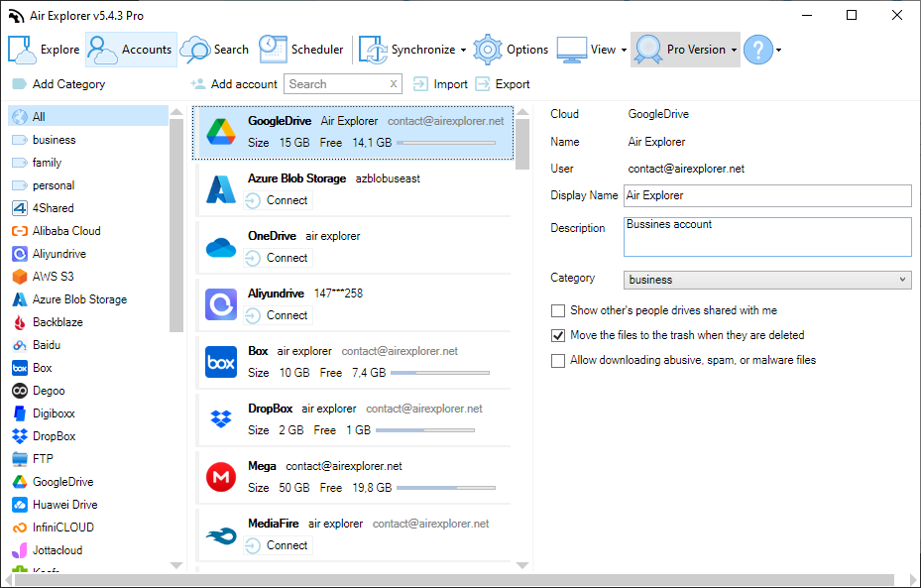Select Baidu in sidebar
The height and width of the screenshot is (588, 921).
88,345
